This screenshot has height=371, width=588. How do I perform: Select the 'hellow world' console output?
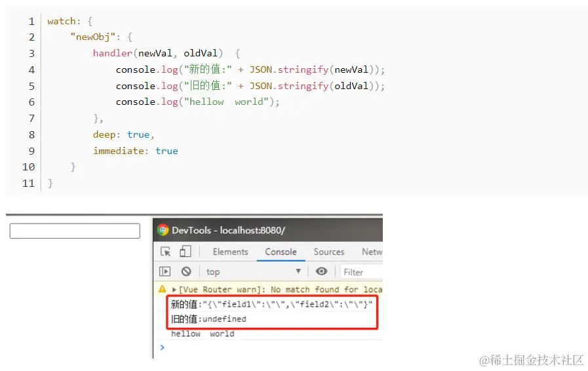(203, 334)
